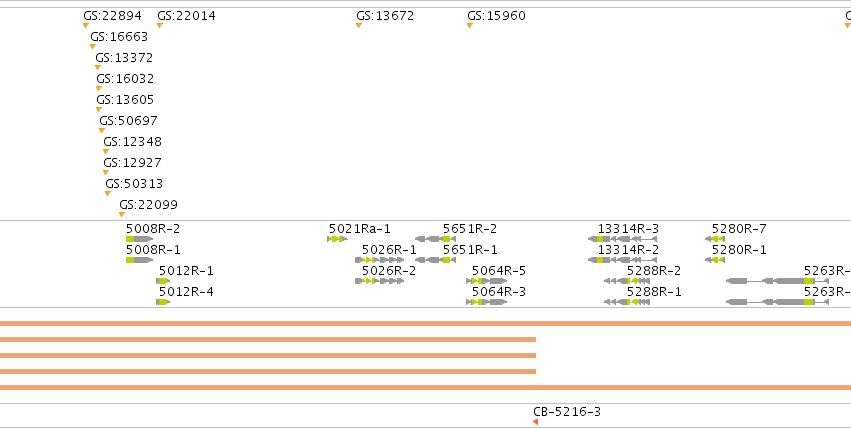Click the 5651R-1 transcript glyph
Viewport: 851px width, 428px height.
point(435,260)
